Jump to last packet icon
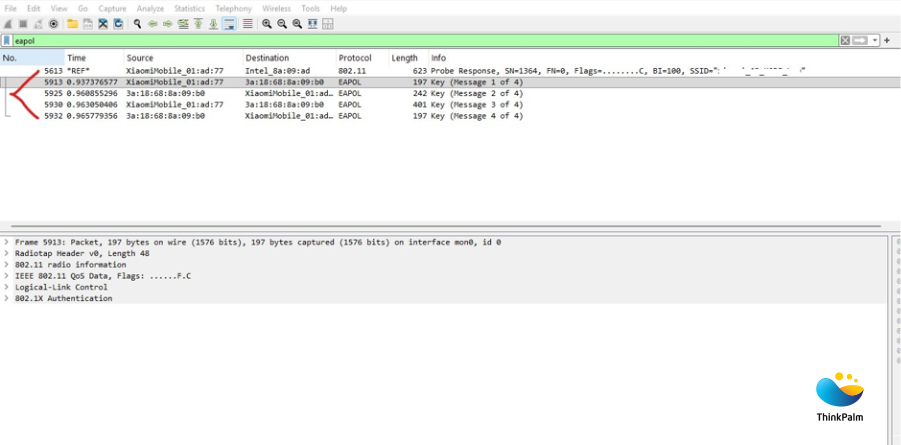This screenshot has width=901, height=445. 213,24
